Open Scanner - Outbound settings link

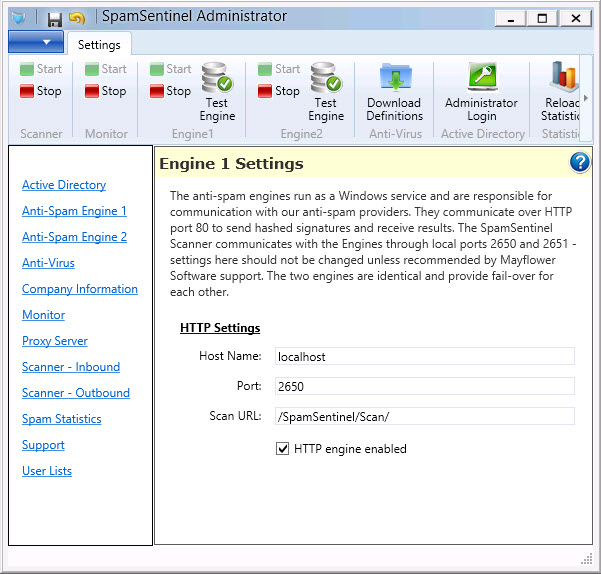(x=76, y=393)
